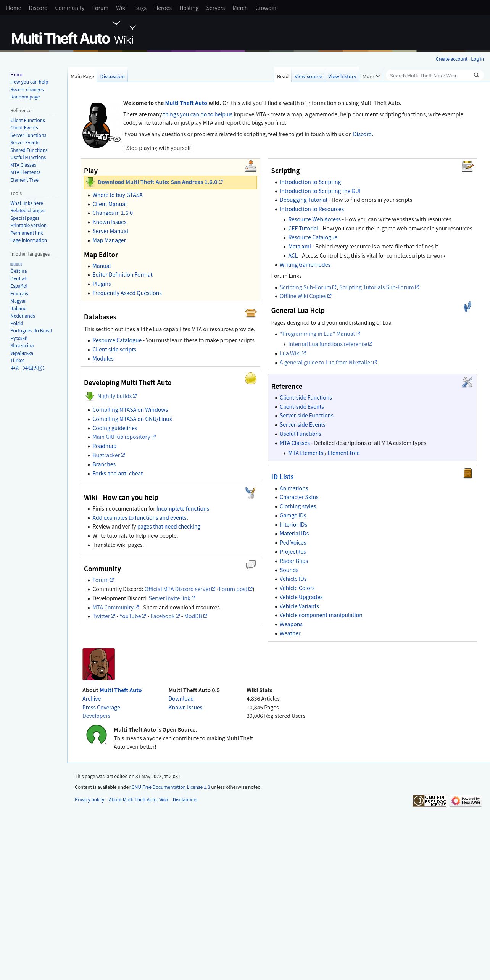Click notepad icon in Scripting section
Viewport: 490px width, 980px height.
pos(467,166)
